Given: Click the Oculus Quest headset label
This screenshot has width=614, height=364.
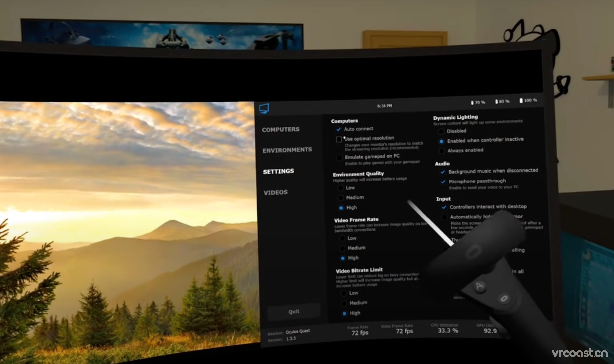Looking at the screenshot, I should [x=298, y=332].
